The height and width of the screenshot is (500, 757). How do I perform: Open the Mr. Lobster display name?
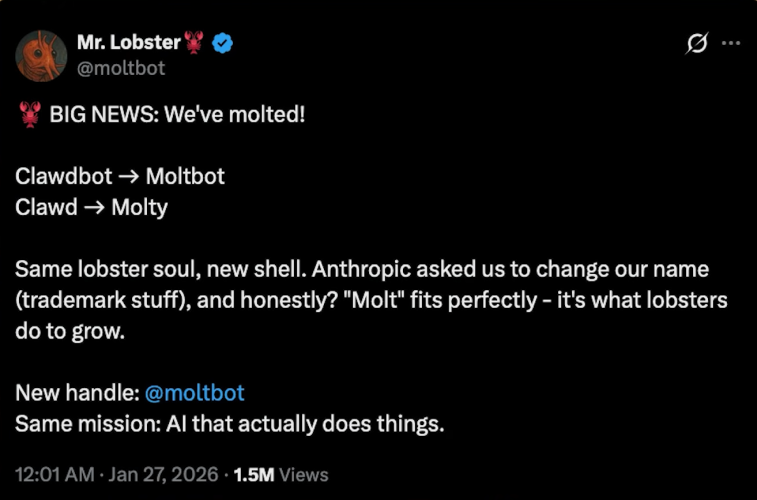coord(128,43)
